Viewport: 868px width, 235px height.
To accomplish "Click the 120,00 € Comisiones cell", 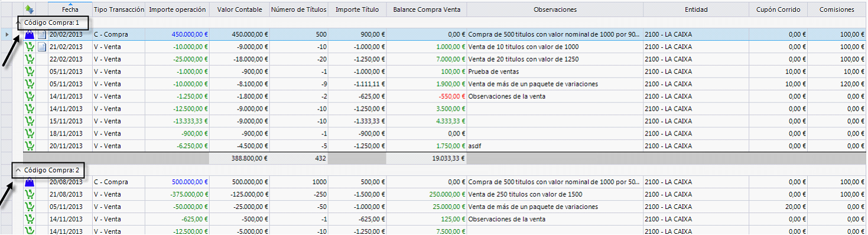I will point(837,84).
